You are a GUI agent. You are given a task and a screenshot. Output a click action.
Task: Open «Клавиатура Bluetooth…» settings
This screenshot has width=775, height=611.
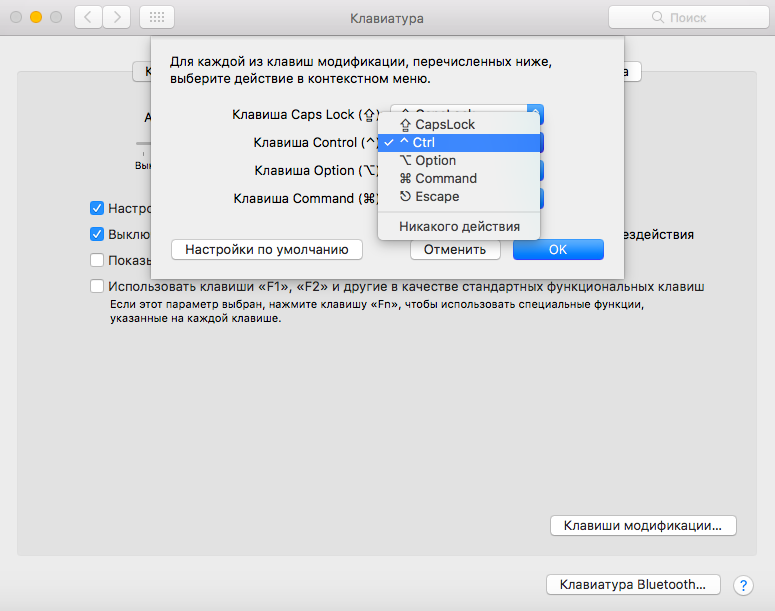[x=633, y=584]
